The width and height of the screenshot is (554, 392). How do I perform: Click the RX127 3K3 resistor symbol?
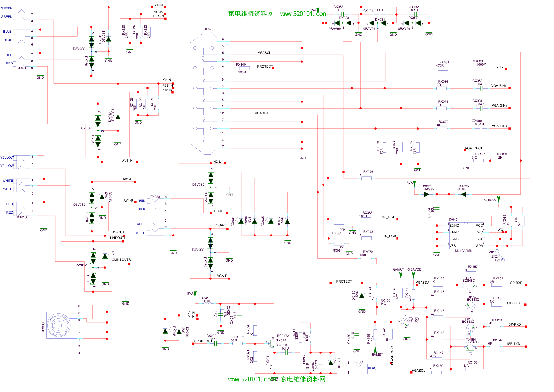[478, 161]
